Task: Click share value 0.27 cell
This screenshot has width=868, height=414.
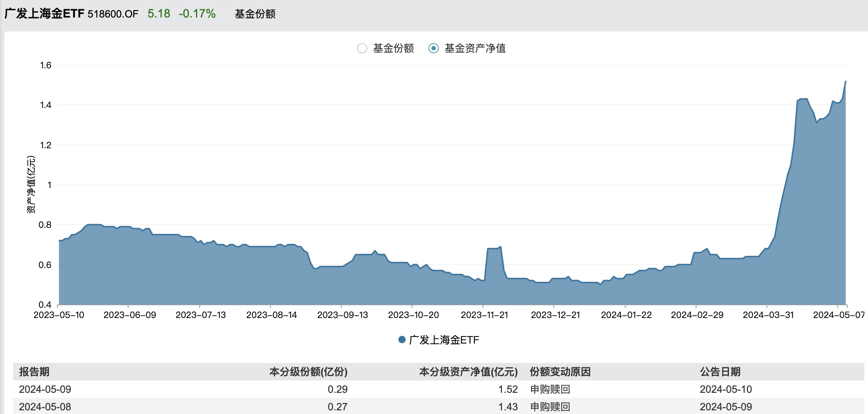Action: [338, 407]
